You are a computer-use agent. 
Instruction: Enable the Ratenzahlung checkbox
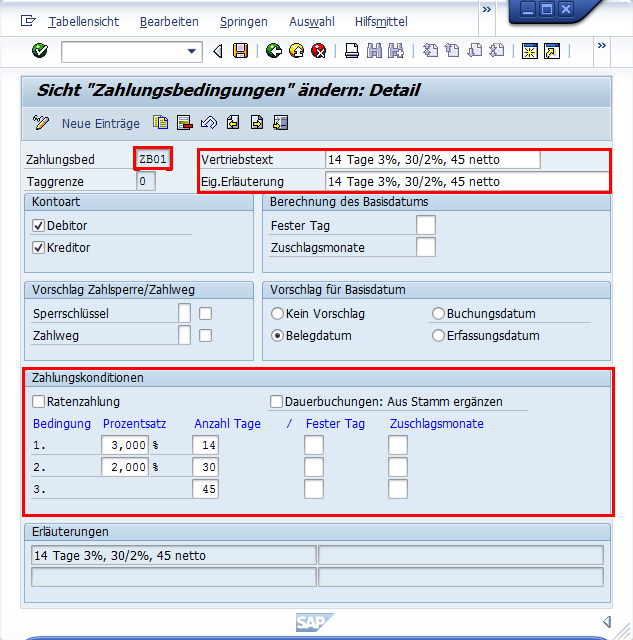coord(38,401)
